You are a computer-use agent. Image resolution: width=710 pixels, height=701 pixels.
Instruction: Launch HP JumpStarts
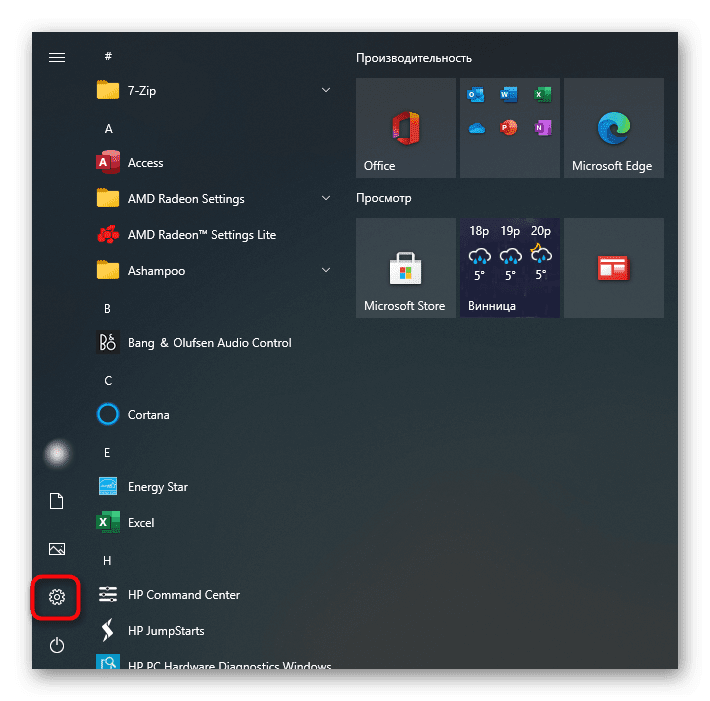[x=213, y=630]
